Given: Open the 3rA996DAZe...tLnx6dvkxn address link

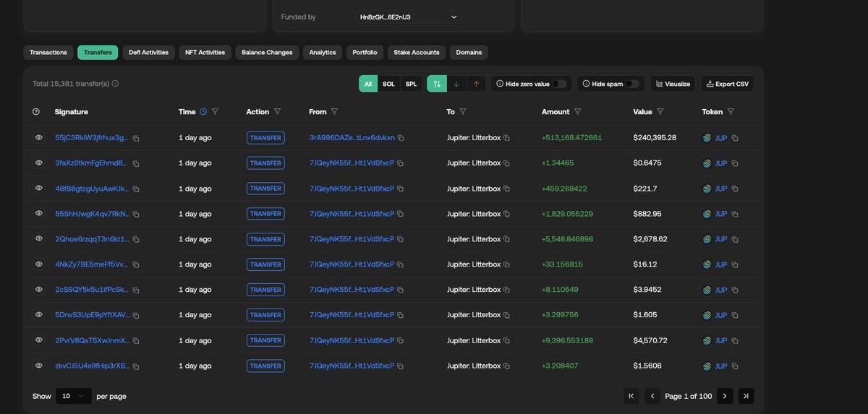Looking at the screenshot, I should [x=352, y=137].
